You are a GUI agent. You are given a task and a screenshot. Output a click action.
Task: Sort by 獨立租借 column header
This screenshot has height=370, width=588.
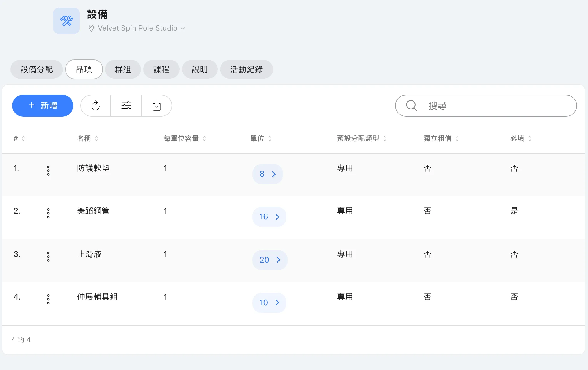coord(441,139)
